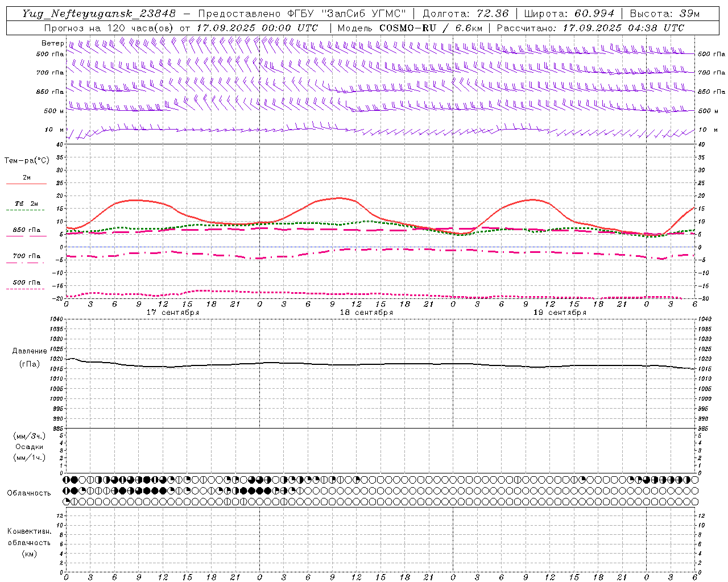Image resolution: width=728 pixels, height=582 pixels.
Task: Select the '(км)' unit label for convective cloud
Action: [x=30, y=554]
